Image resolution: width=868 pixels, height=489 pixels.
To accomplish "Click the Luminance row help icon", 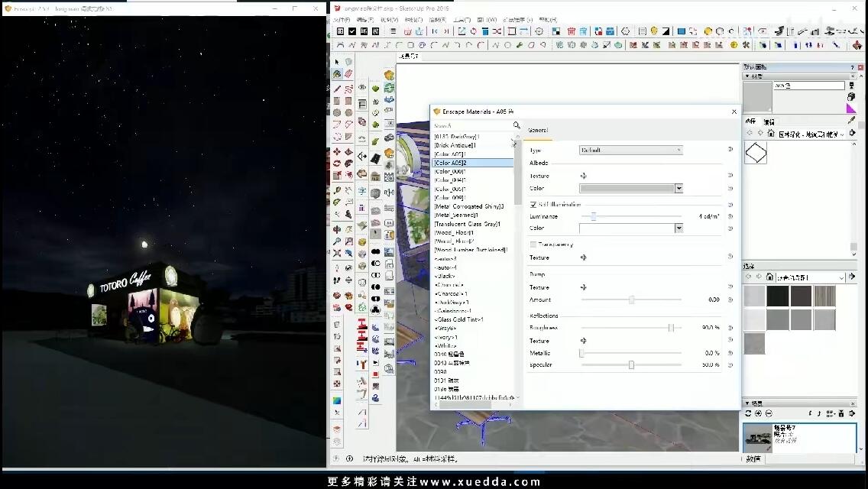I will (x=730, y=216).
